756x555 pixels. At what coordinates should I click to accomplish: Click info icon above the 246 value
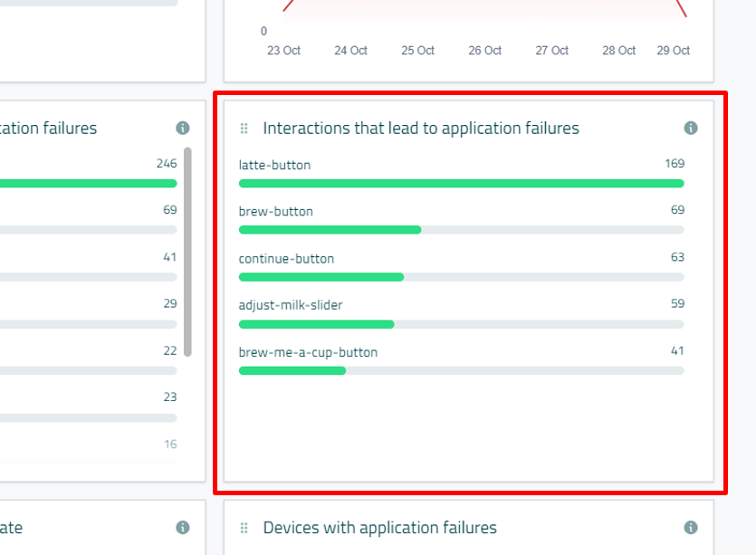point(183,129)
